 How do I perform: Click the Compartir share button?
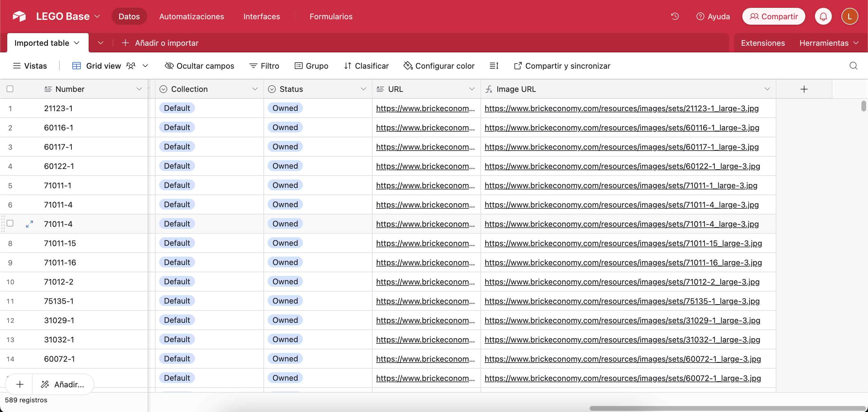(773, 16)
